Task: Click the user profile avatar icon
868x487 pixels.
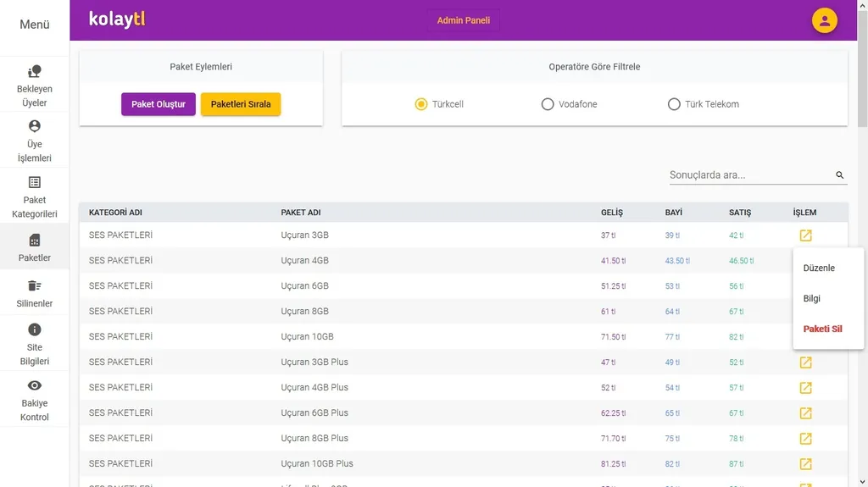Action: 824,20
